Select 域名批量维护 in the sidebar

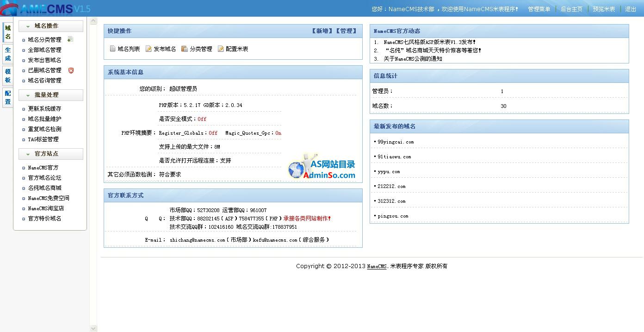point(44,119)
